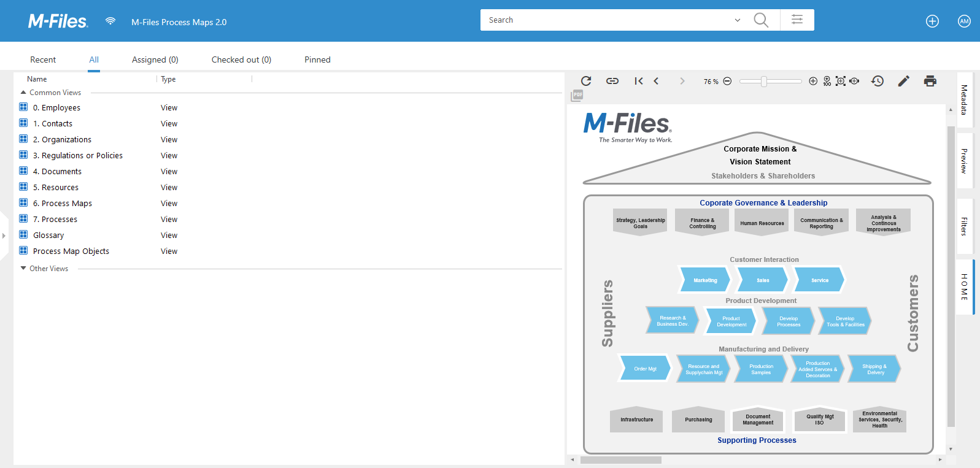Toggle the fit to page zoom icon
The height and width of the screenshot is (468, 980).
(x=841, y=81)
